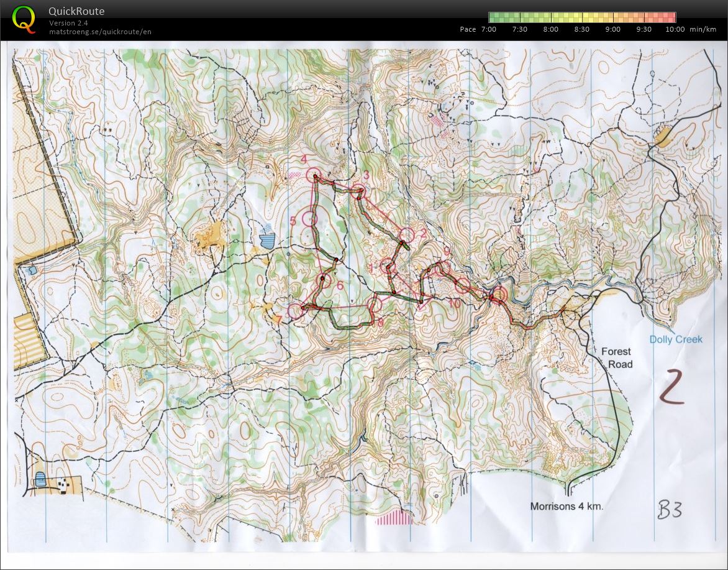Select control circle 7 on the map
This screenshot has width=728, height=570.
[295, 310]
